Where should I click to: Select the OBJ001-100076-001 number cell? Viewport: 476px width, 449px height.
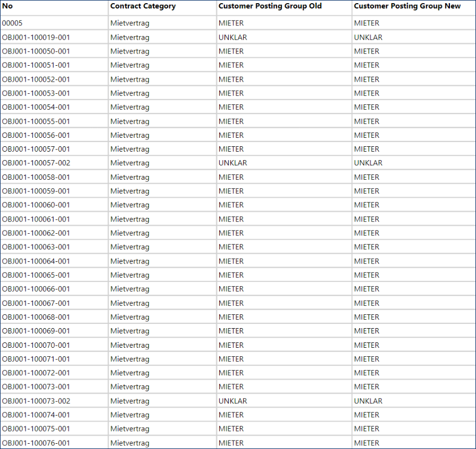click(x=36, y=443)
